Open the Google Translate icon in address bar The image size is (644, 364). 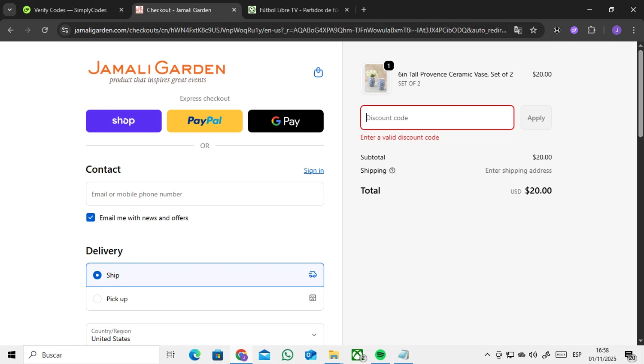[518, 30]
